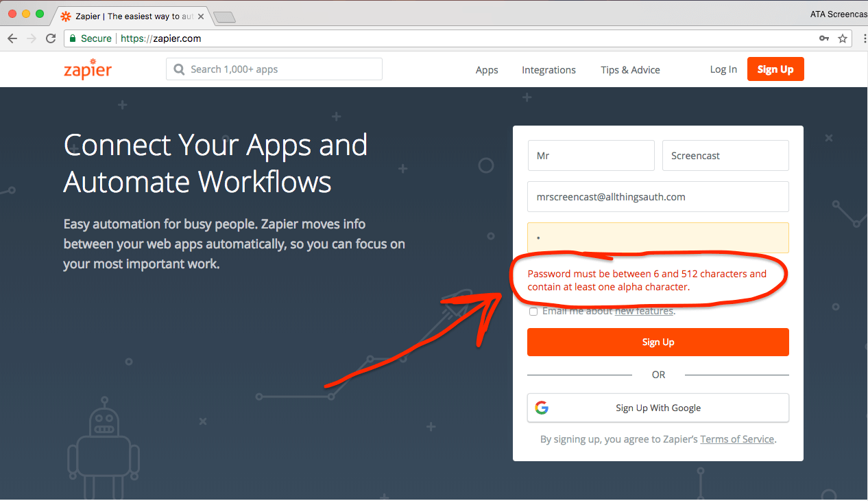Open the Chrome menu dots
This screenshot has height=501, width=868.
coord(865,38)
